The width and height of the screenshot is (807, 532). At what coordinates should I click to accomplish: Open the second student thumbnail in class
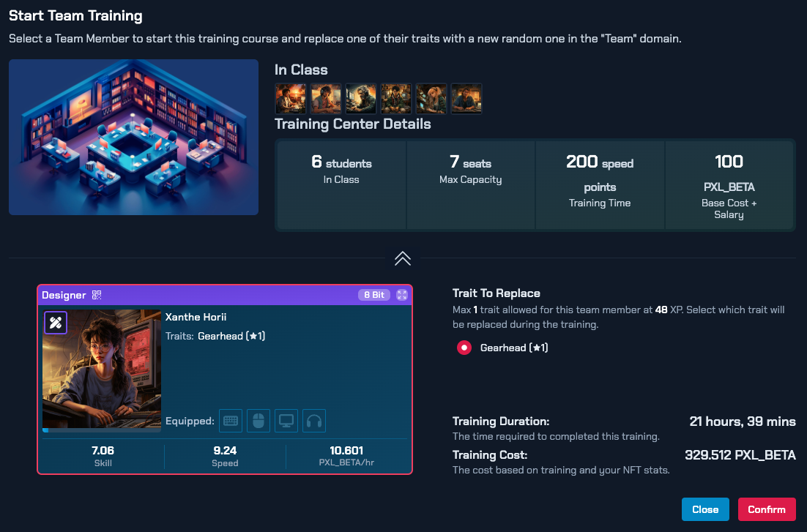point(326,98)
